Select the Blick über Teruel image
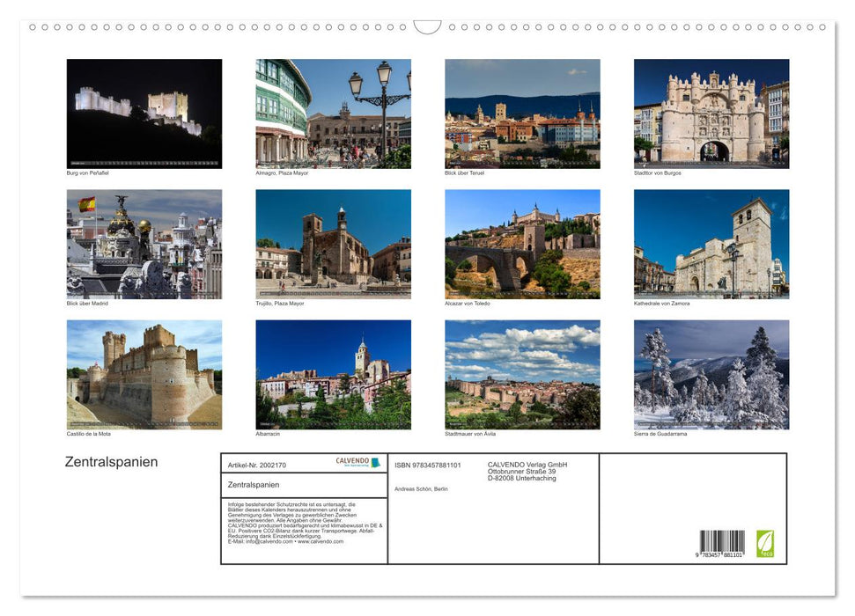Screen dimensions: 855x616 point(522,114)
